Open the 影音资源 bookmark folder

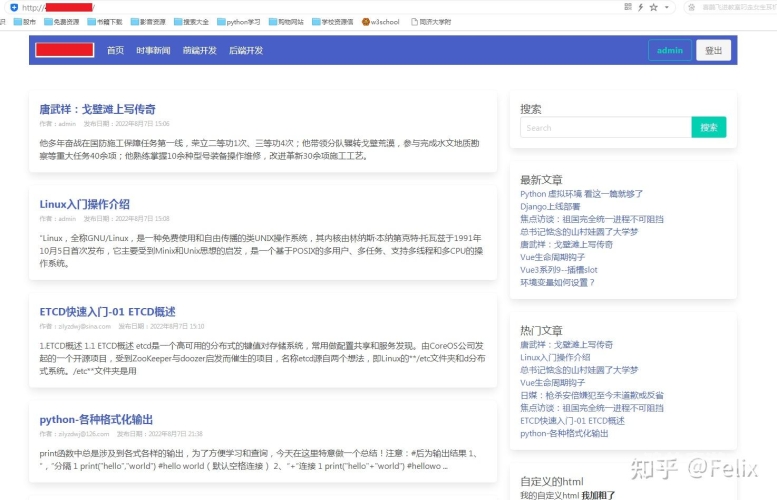pyautogui.click(x=148, y=22)
